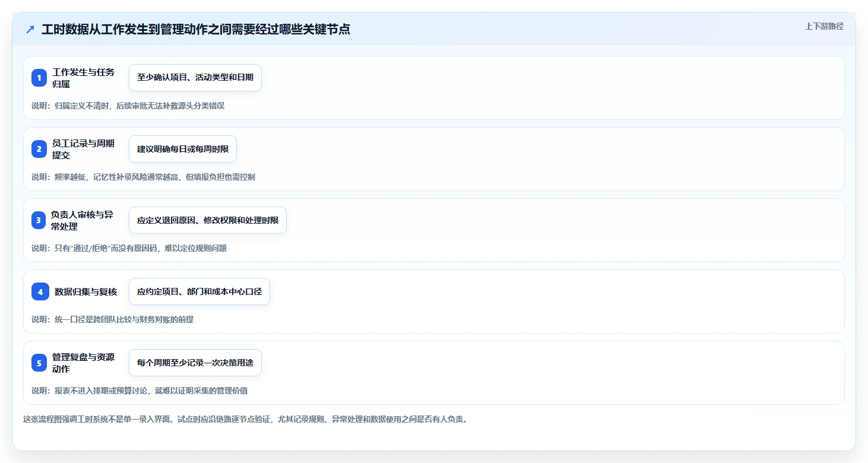Image resolution: width=868 pixels, height=463 pixels.
Task: Click the footer summary starting 这张流程图强调
Action: 245,419
